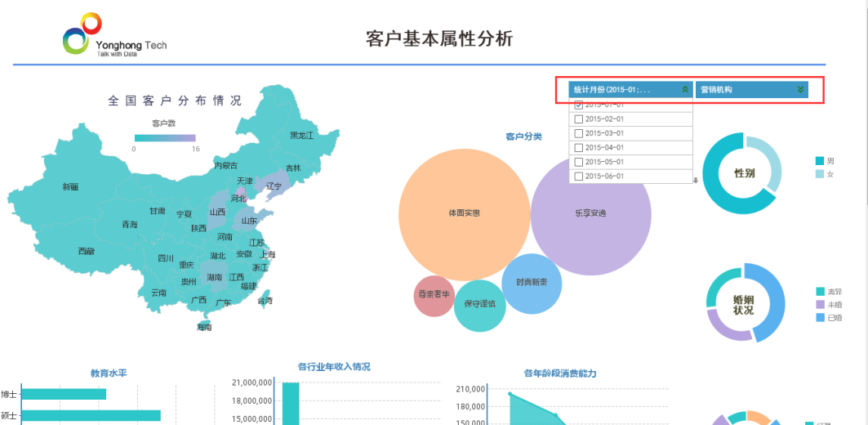Image resolution: width=868 pixels, height=425 pixels.
Task: Select 黑龙江 province on the map
Action: tap(301, 135)
